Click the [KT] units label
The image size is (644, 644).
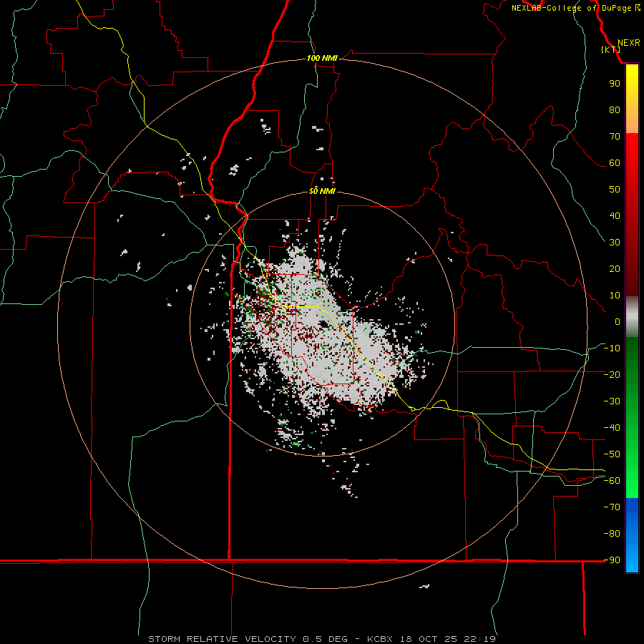611,49
